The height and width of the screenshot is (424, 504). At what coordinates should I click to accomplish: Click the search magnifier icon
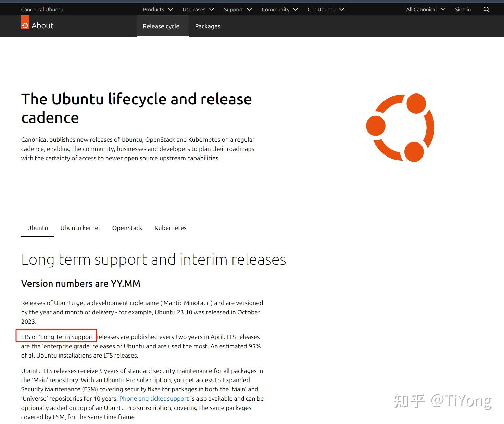coord(486,9)
